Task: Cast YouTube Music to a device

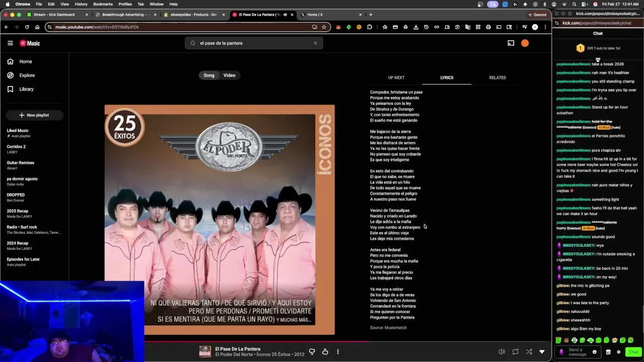Action: 511,43
